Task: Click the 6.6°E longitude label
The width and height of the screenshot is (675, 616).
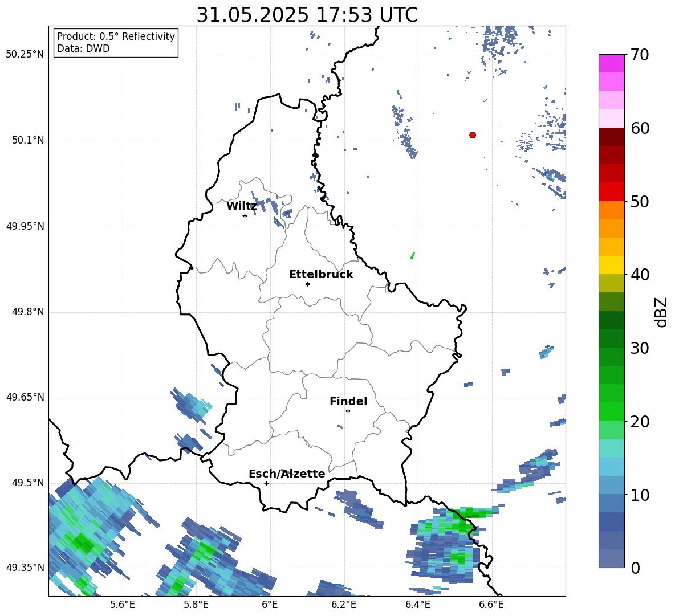Action: (x=491, y=605)
